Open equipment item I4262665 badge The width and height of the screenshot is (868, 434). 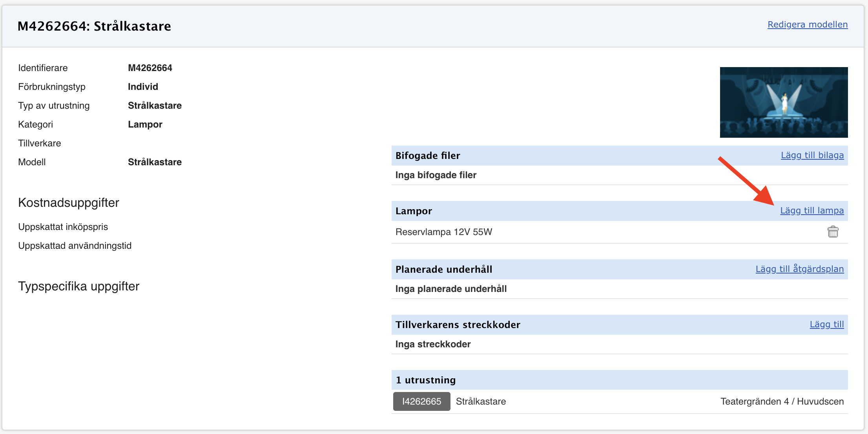(421, 401)
